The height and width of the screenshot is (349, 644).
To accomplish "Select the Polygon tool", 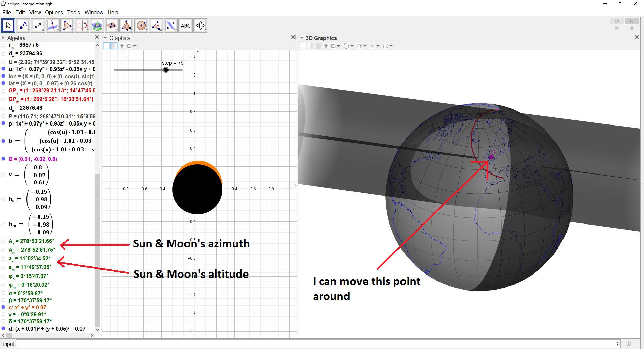I will click(67, 26).
